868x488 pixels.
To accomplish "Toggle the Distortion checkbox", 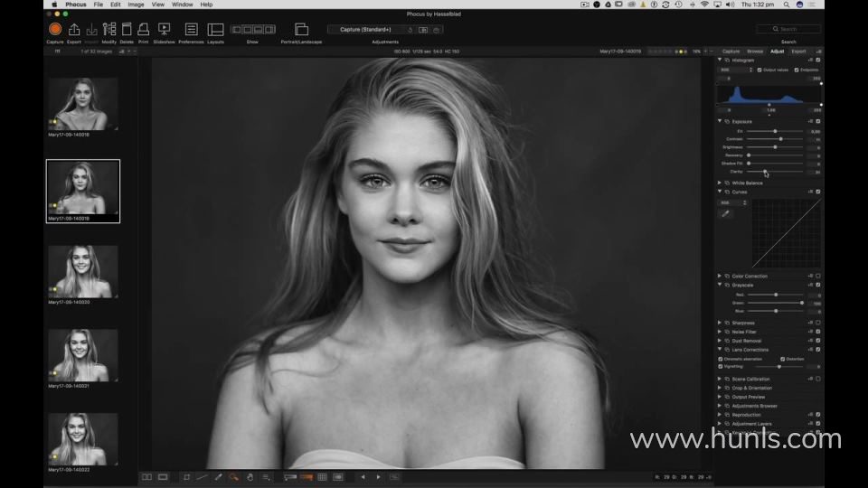I will [783, 359].
